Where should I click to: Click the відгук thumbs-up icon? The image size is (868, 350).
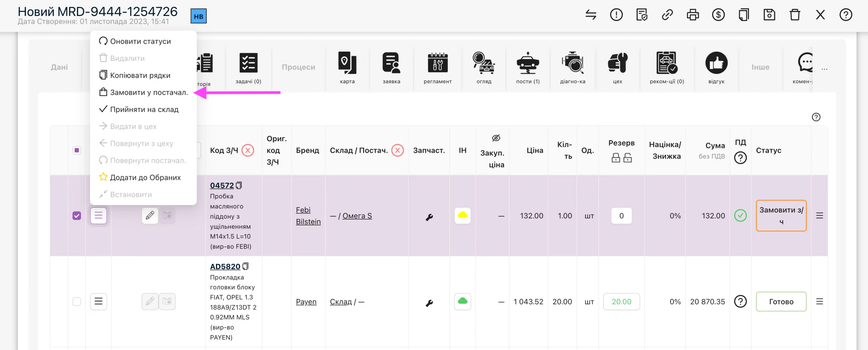[716, 63]
